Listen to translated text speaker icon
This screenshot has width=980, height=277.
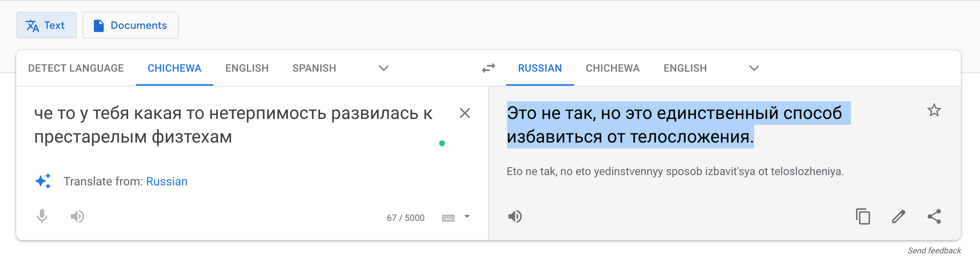[x=515, y=216]
